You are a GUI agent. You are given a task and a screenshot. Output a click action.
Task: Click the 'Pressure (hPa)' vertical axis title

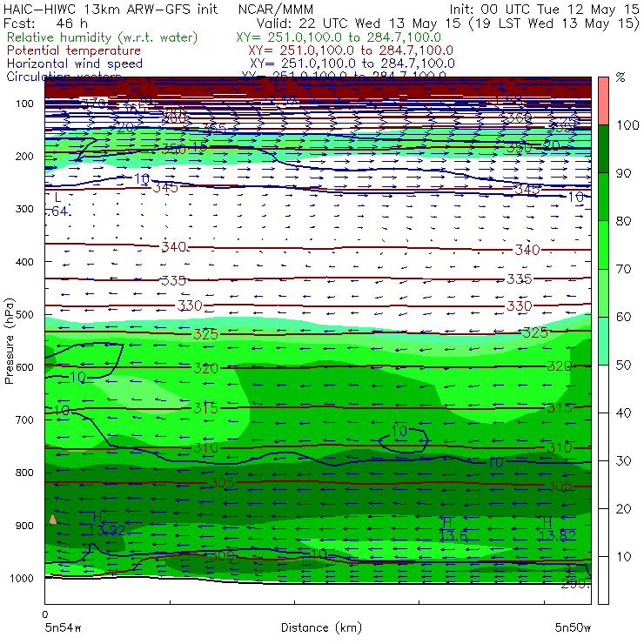click(9, 341)
